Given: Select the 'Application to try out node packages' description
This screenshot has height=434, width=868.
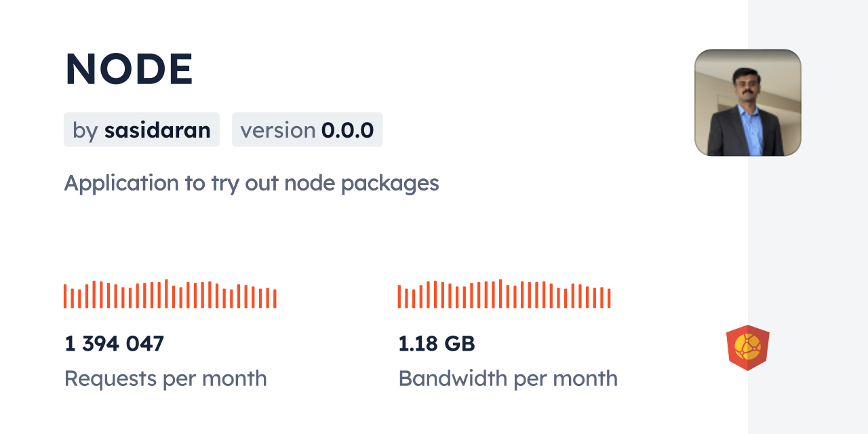Looking at the screenshot, I should point(252,183).
